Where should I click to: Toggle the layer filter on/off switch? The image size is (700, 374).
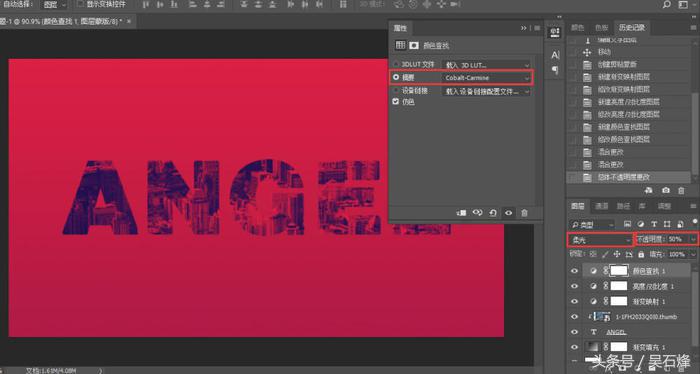pyautogui.click(x=695, y=221)
